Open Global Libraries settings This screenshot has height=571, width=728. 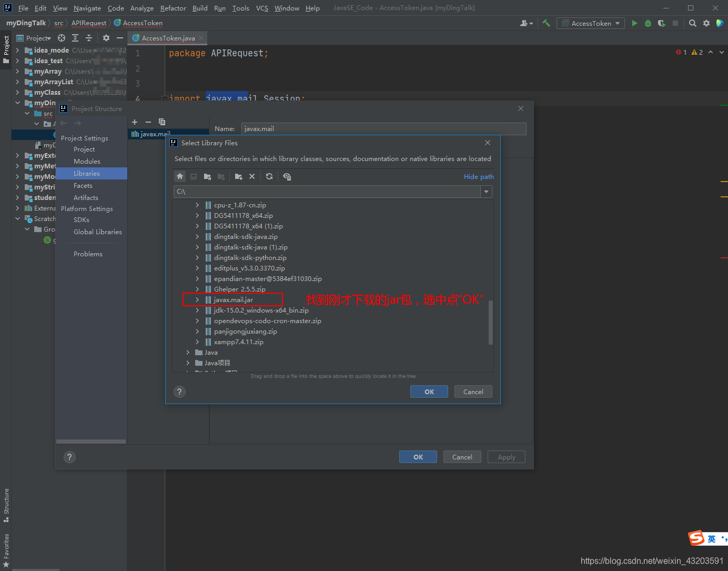98,232
